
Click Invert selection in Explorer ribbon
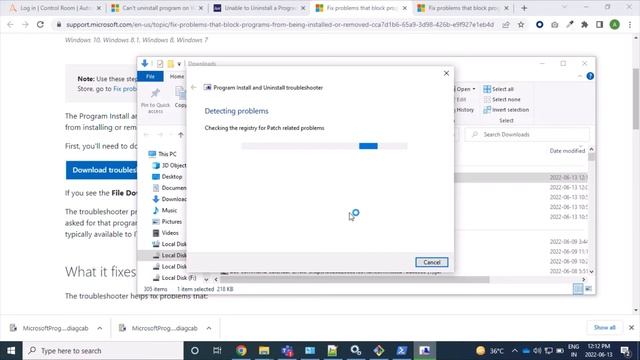click(x=506, y=109)
